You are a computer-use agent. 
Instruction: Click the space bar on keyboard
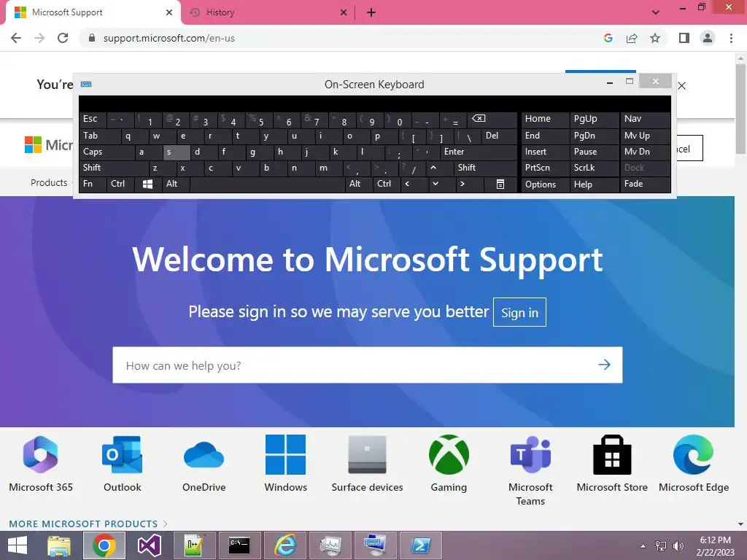(x=267, y=184)
